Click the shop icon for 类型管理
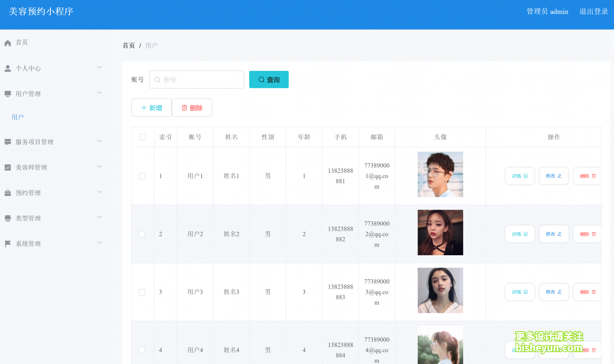Screen dimensions: 614x364 7,218
